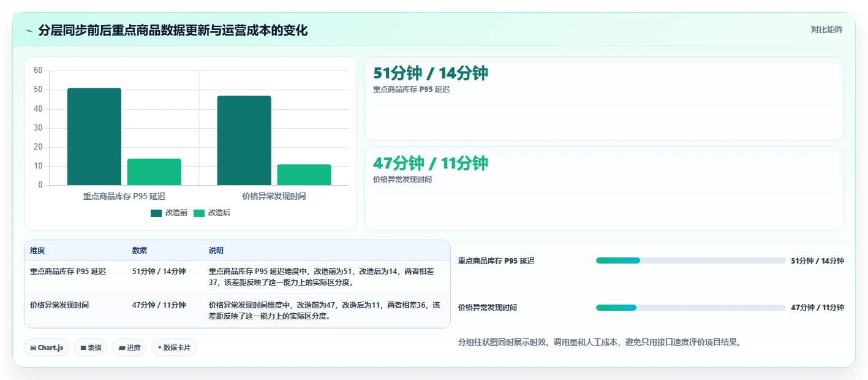Click the 改造后 bar for 价格异常发现时间
868x380 pixels.
click(304, 175)
